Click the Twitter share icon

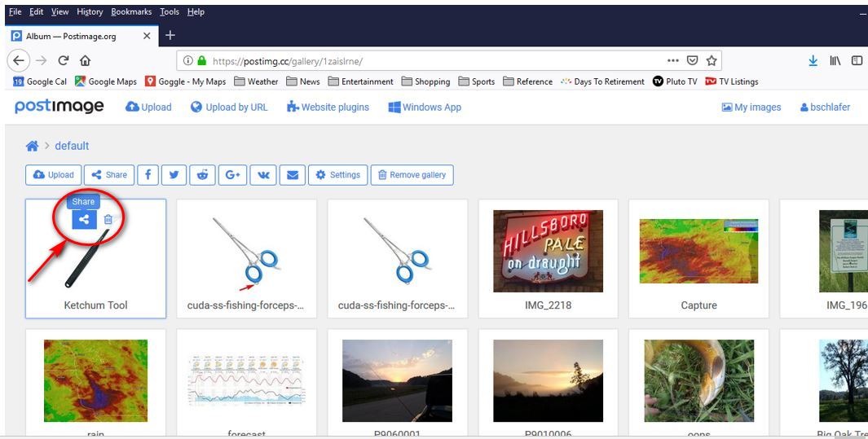(174, 175)
